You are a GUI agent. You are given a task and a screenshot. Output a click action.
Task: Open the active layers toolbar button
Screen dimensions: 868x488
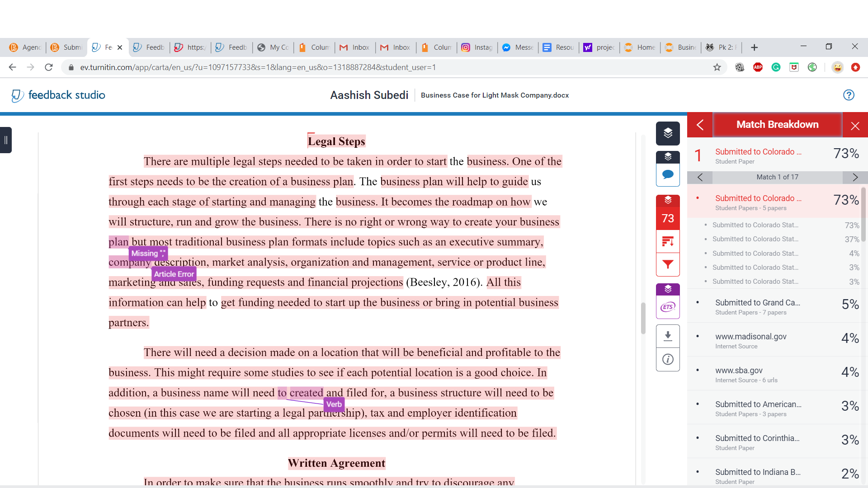pos(668,133)
